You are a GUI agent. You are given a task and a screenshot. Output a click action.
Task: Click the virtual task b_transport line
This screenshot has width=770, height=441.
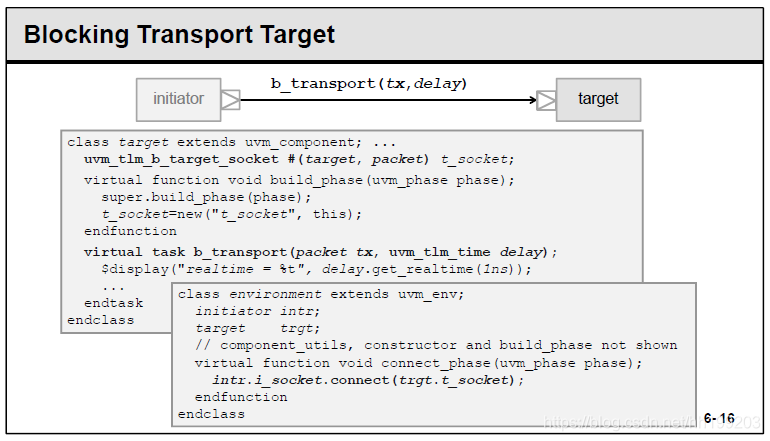pyautogui.click(x=321, y=252)
